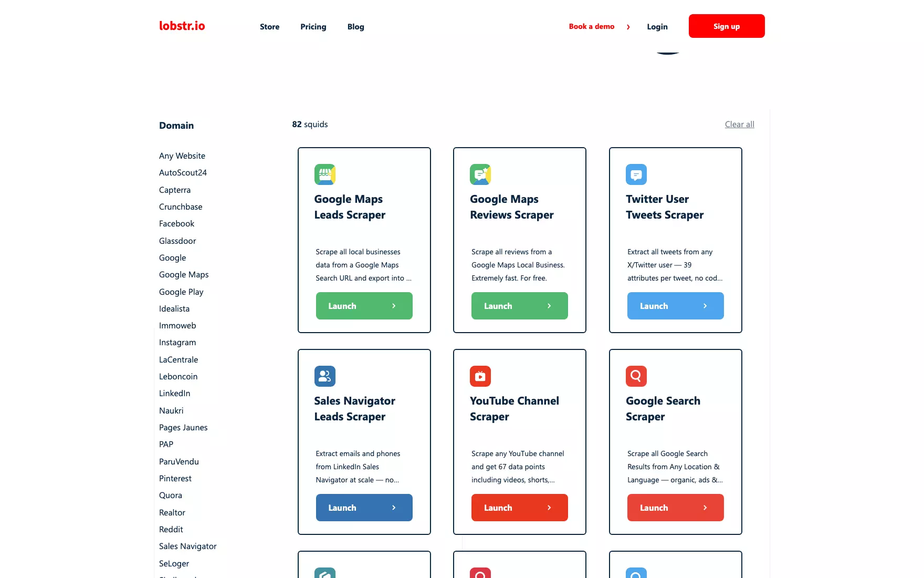Viewport: 924px width, 578px height.
Task: Pick Pages Jaunes from the domain list
Action: [x=183, y=428]
